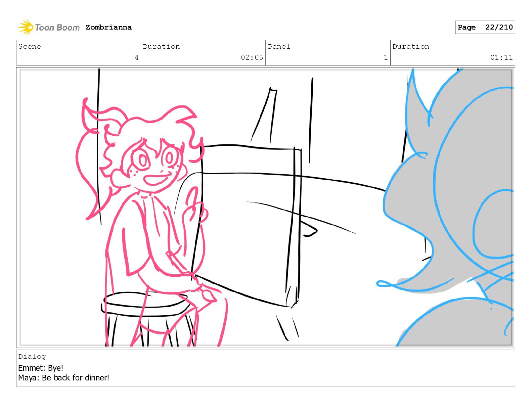532x411 pixels.
Task: Click the Duration label beside Scene
Action: click(x=161, y=46)
